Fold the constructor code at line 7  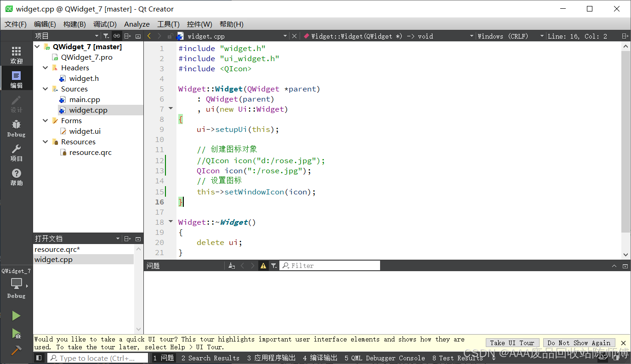pyautogui.click(x=171, y=108)
